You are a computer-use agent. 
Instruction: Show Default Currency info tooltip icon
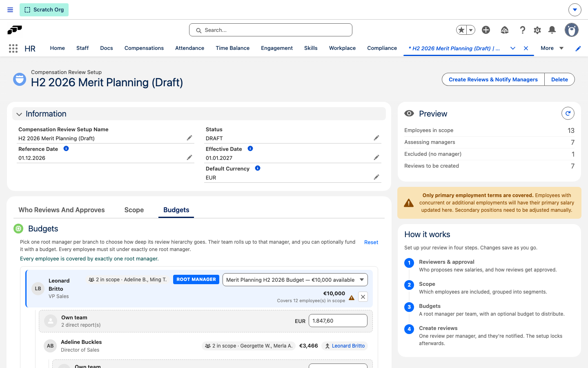tap(258, 168)
